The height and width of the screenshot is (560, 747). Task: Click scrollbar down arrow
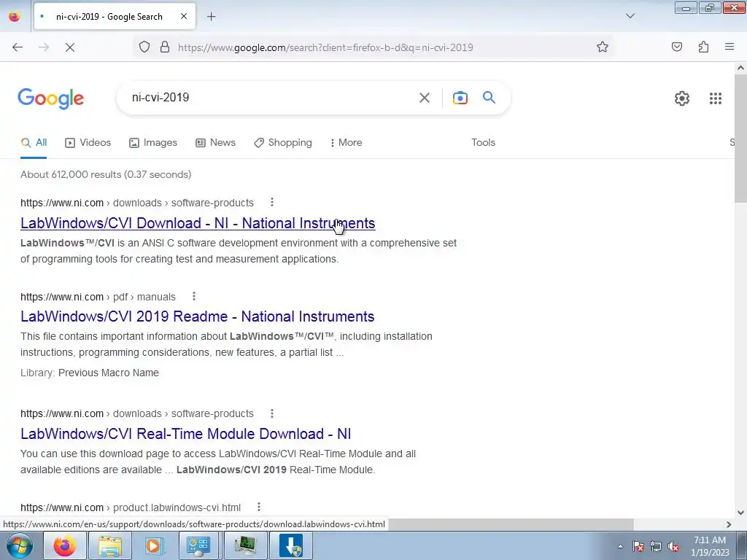click(x=740, y=513)
